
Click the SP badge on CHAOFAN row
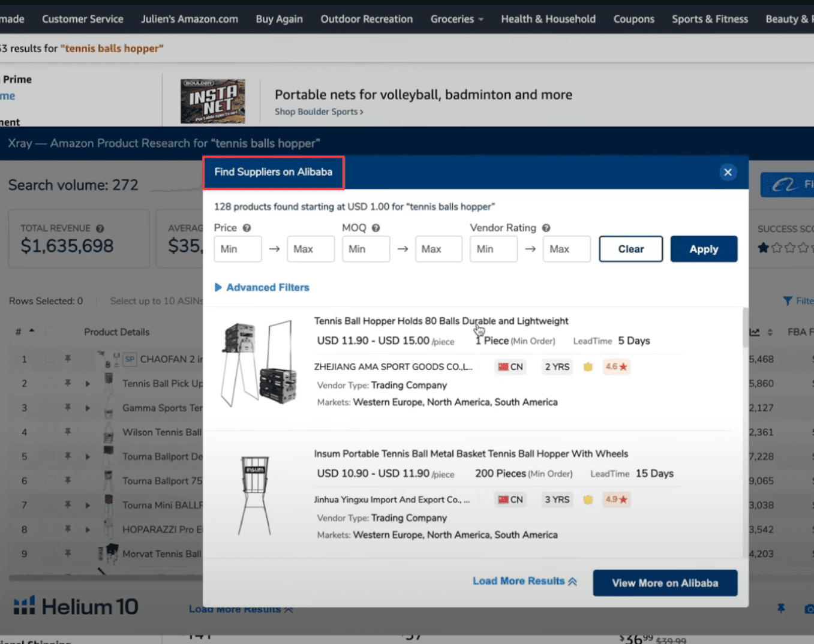pyautogui.click(x=130, y=359)
